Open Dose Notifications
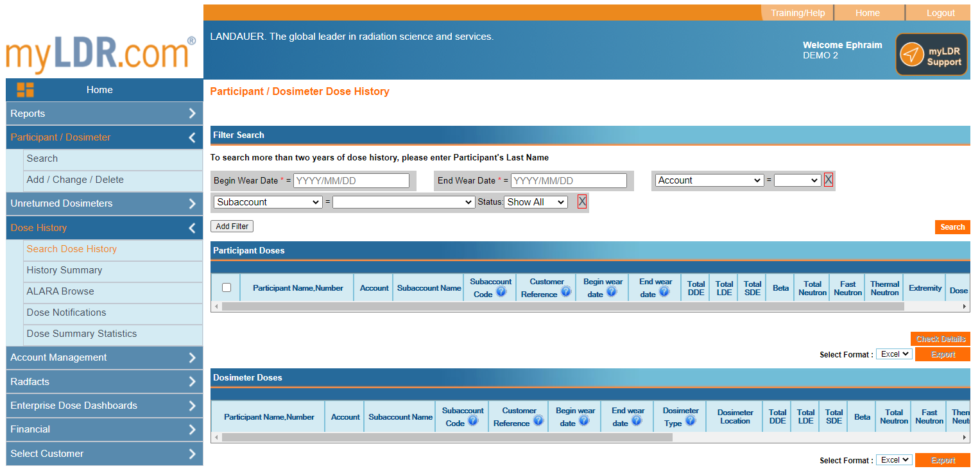 pos(113,313)
